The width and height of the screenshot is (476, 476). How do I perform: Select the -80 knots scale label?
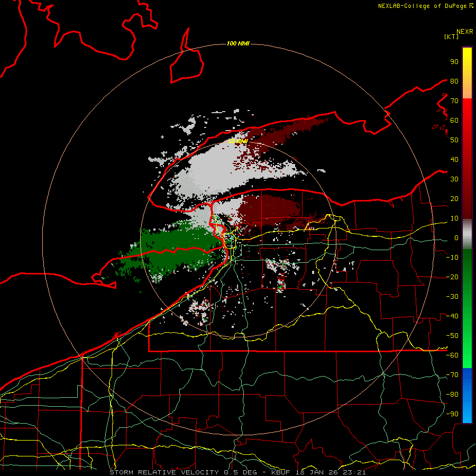click(x=452, y=394)
